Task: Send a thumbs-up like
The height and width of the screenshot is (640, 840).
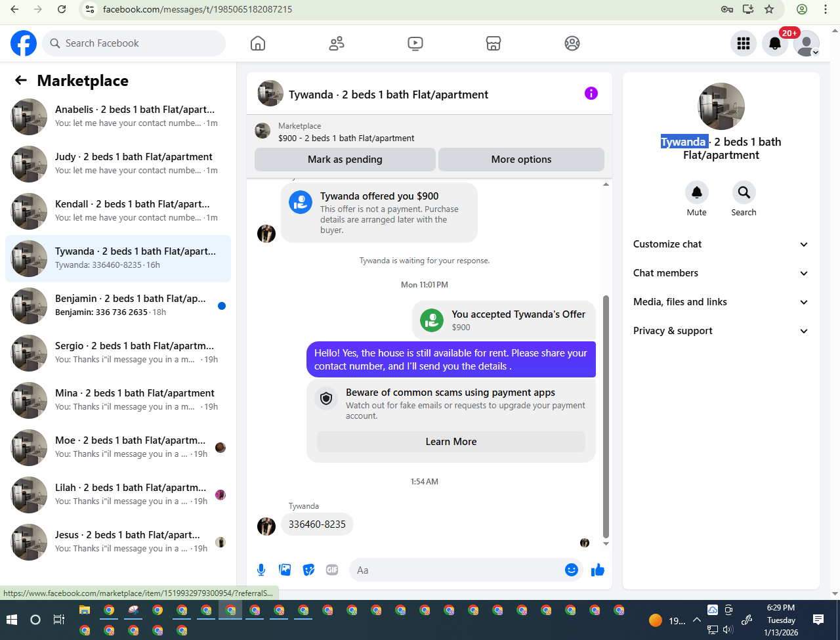Action: [598, 570]
